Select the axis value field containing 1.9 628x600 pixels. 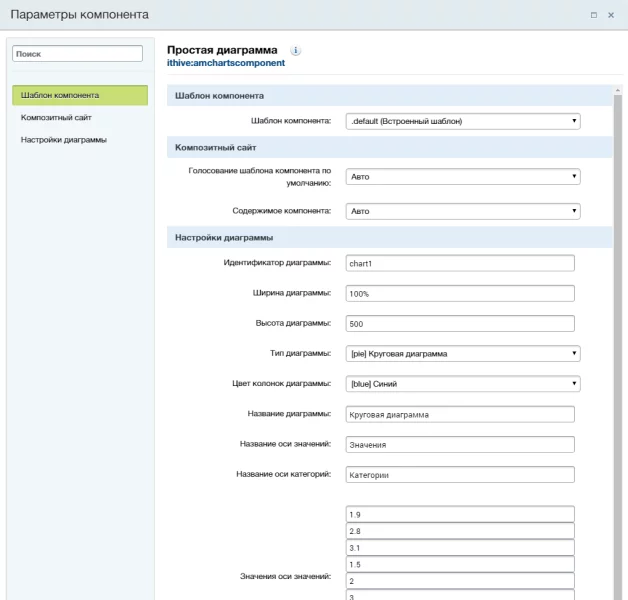click(460, 514)
